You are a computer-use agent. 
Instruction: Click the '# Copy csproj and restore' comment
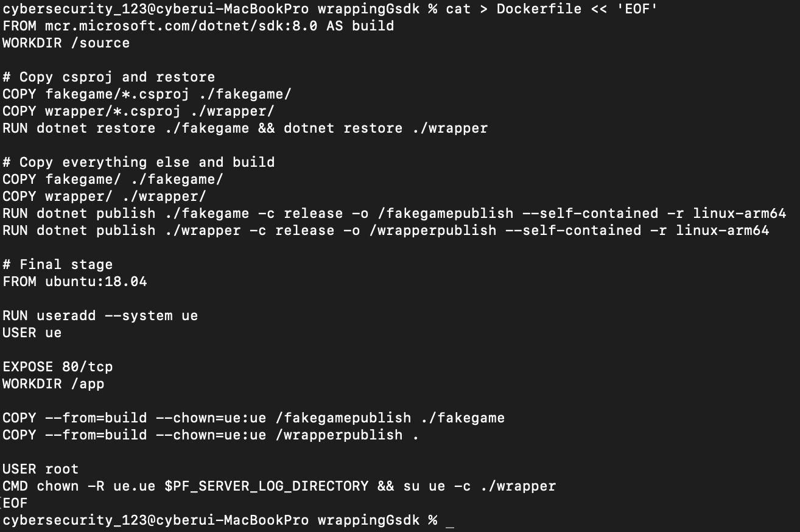[109, 77]
